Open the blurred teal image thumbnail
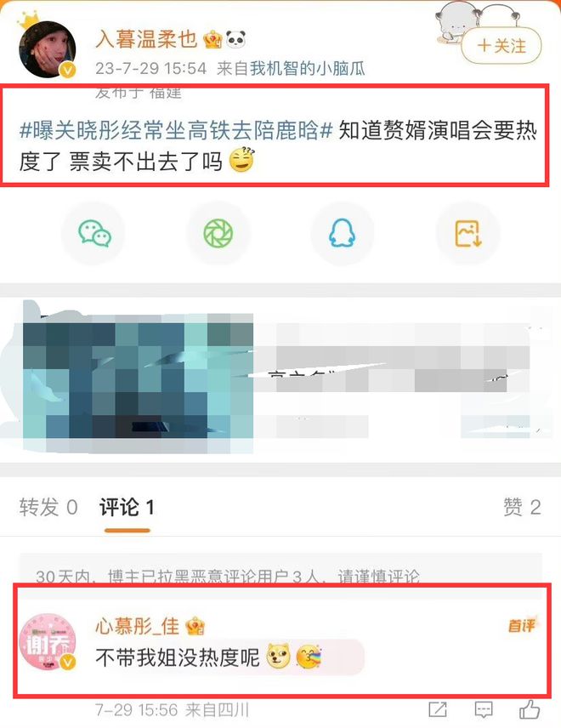 tap(138, 376)
